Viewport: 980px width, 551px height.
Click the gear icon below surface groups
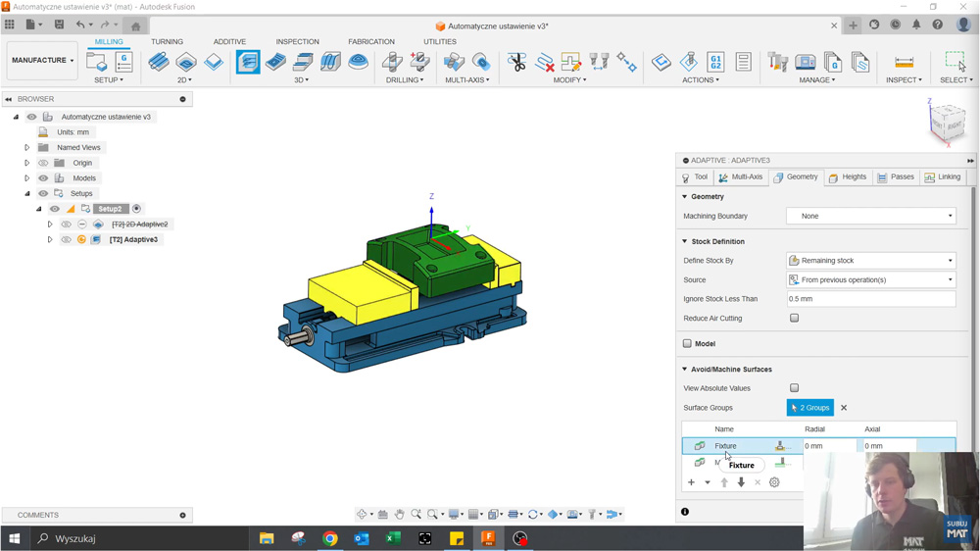774,482
